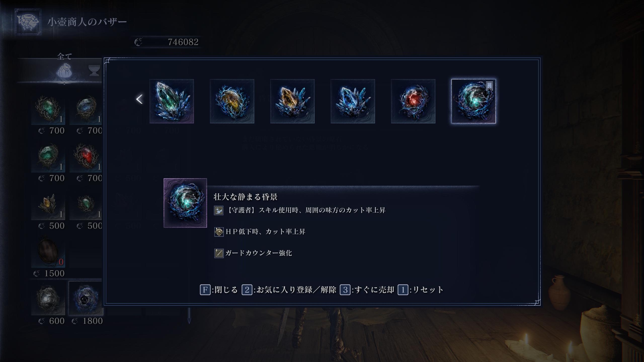The image size is (644, 362).
Task: Toggle the favorite bookmark on the selected relic
Action: pyautogui.click(x=489, y=86)
